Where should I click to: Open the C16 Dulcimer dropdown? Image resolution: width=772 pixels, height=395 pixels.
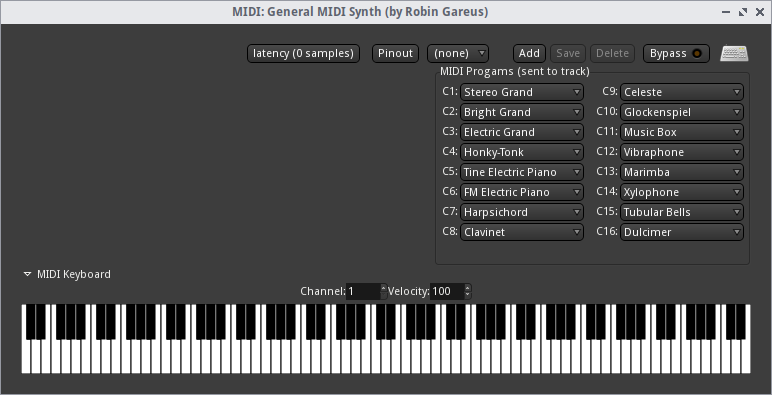click(682, 232)
